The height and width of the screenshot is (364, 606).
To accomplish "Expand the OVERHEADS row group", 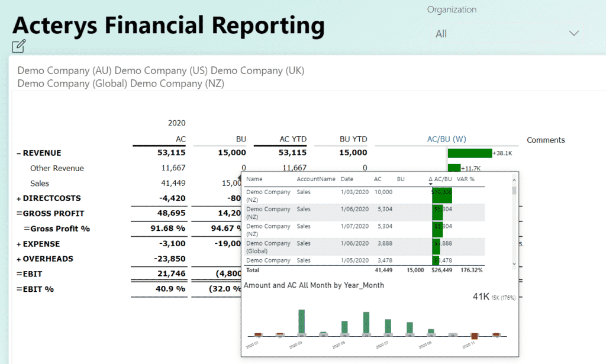I will (18, 259).
